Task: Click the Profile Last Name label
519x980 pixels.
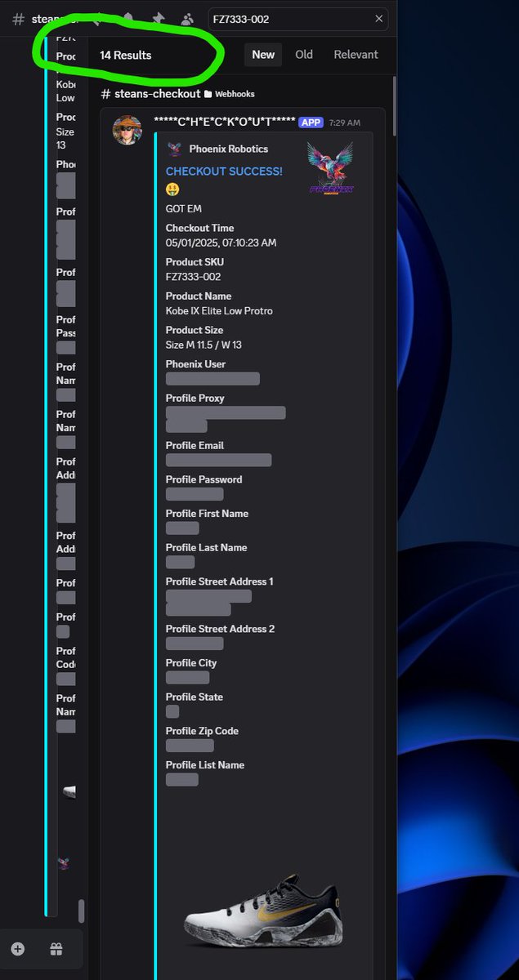Action: (x=207, y=548)
